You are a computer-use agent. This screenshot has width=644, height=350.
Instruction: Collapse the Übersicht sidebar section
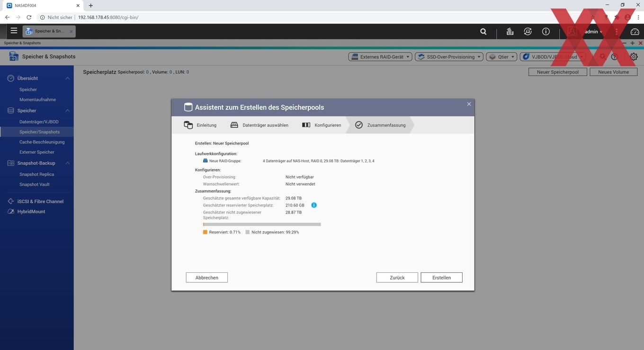(68, 78)
